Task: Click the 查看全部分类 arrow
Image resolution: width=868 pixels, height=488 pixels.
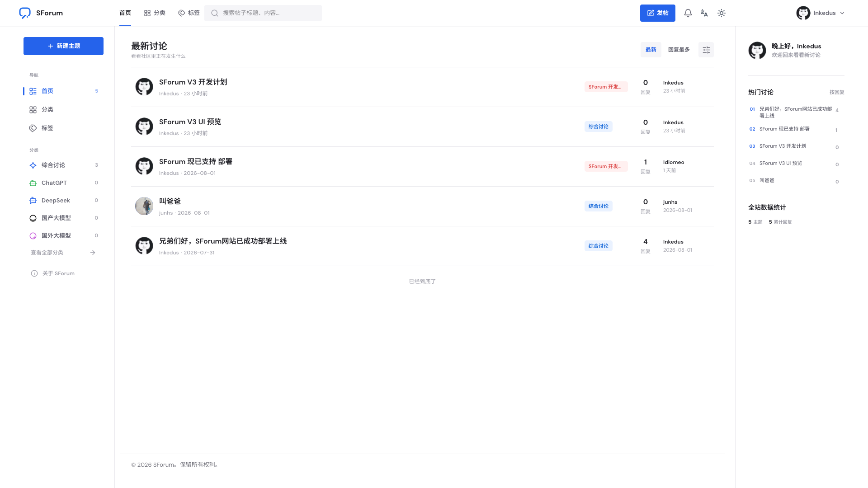Action: 93,253
